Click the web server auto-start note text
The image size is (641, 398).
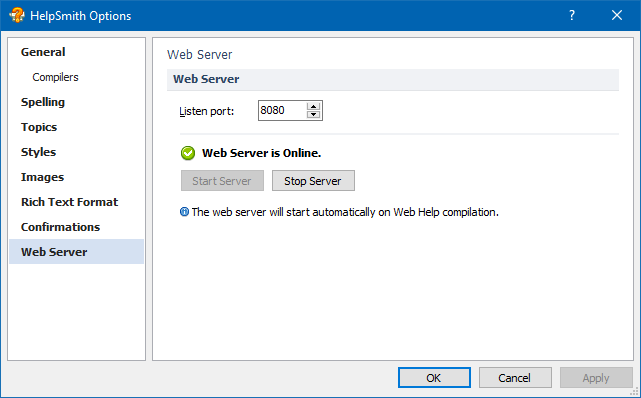tap(345, 212)
